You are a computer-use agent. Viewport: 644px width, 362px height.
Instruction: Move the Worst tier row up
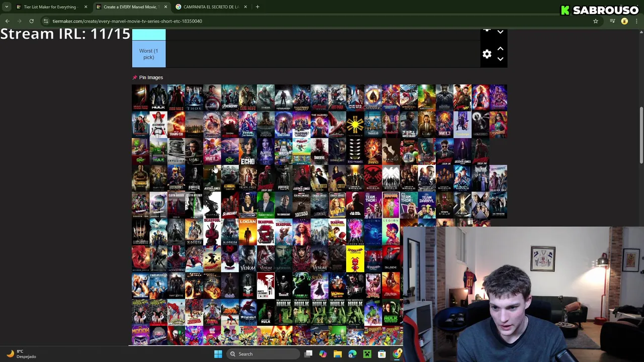(x=500, y=49)
